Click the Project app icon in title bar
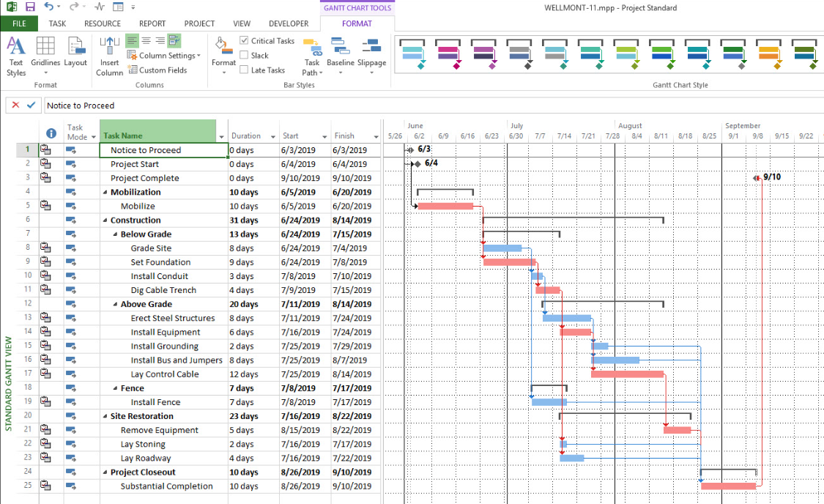This screenshot has width=824, height=504. 11,7
